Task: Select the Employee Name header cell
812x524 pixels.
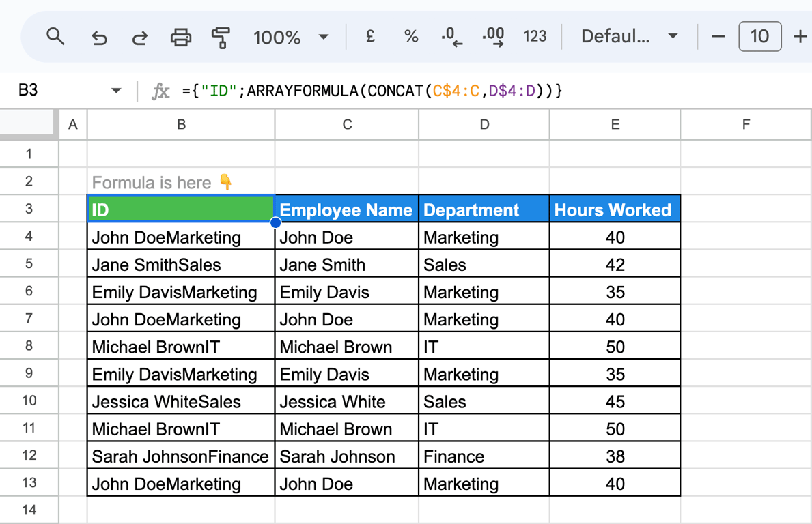Action: click(346, 209)
